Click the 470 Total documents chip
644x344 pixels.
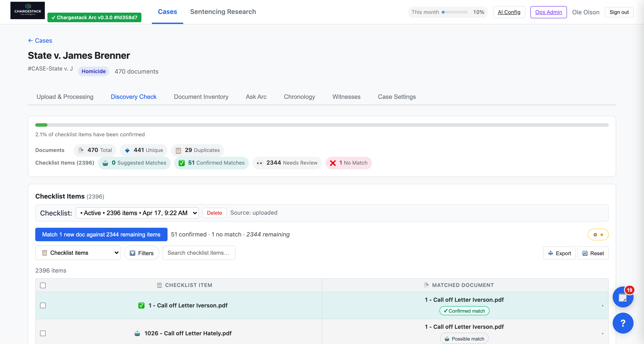[x=95, y=150]
